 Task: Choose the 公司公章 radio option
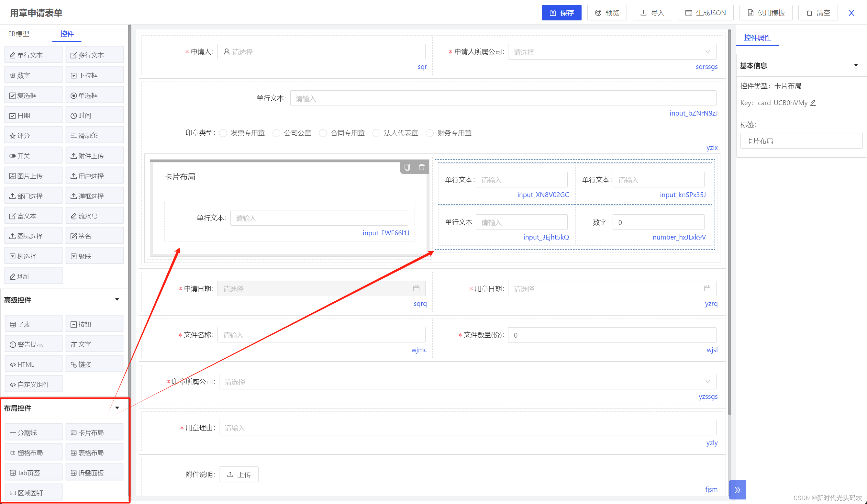pyautogui.click(x=276, y=133)
